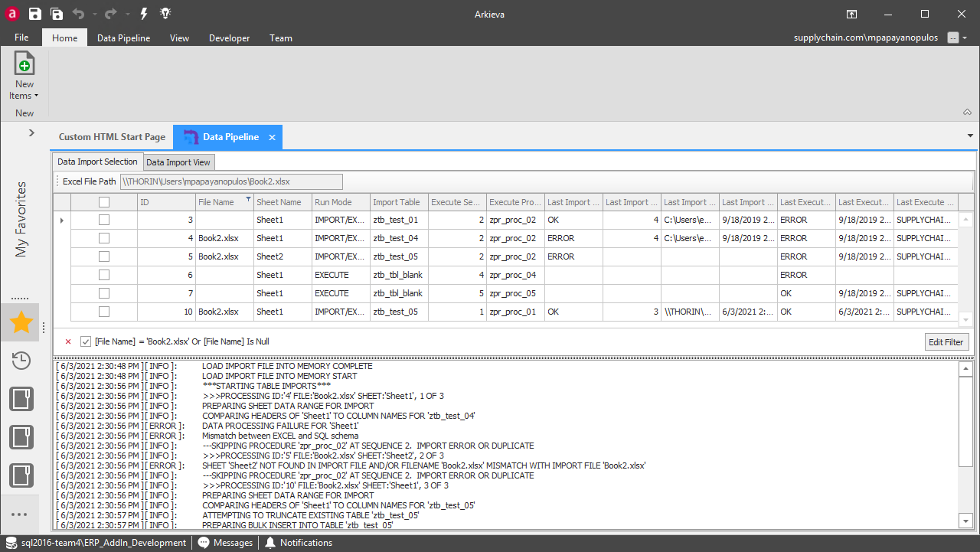The image size is (980, 552).
Task: Click the Save All icon
Action: [x=57, y=14]
